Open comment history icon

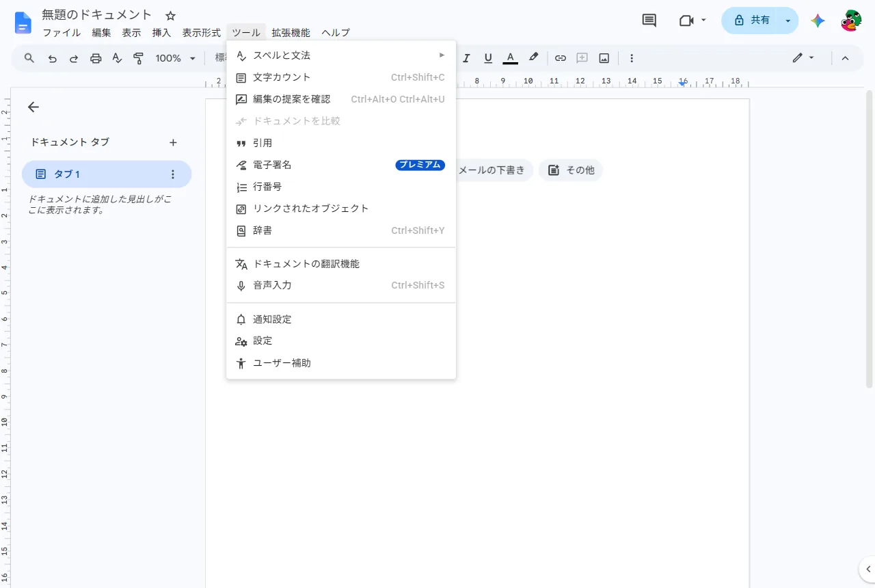pyautogui.click(x=649, y=21)
